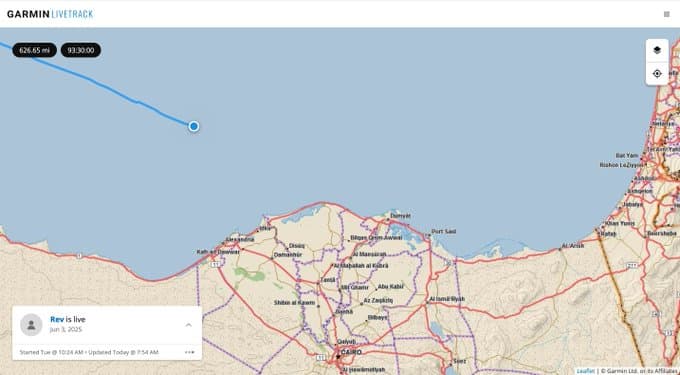Click the Al Mansurah city label
The image size is (680, 375).
tap(369, 254)
